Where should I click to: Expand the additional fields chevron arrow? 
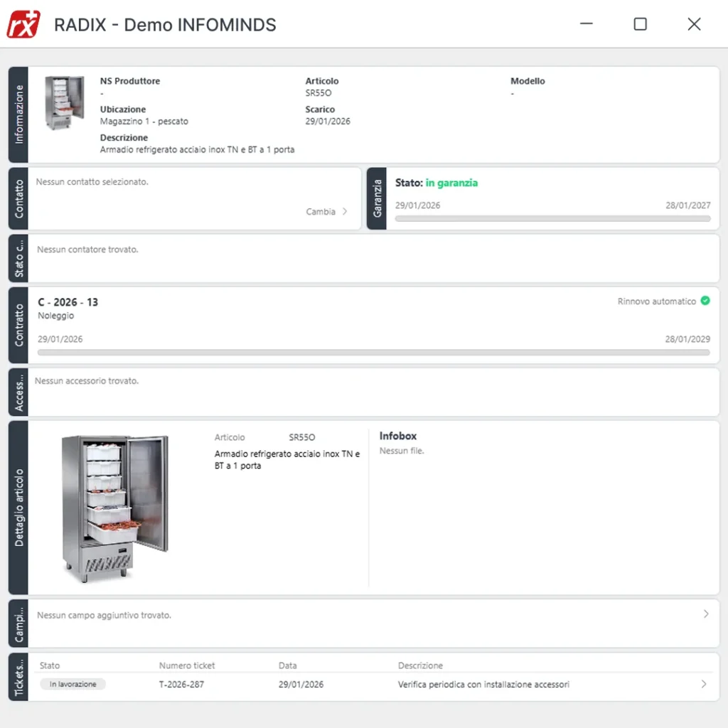pyautogui.click(x=705, y=614)
